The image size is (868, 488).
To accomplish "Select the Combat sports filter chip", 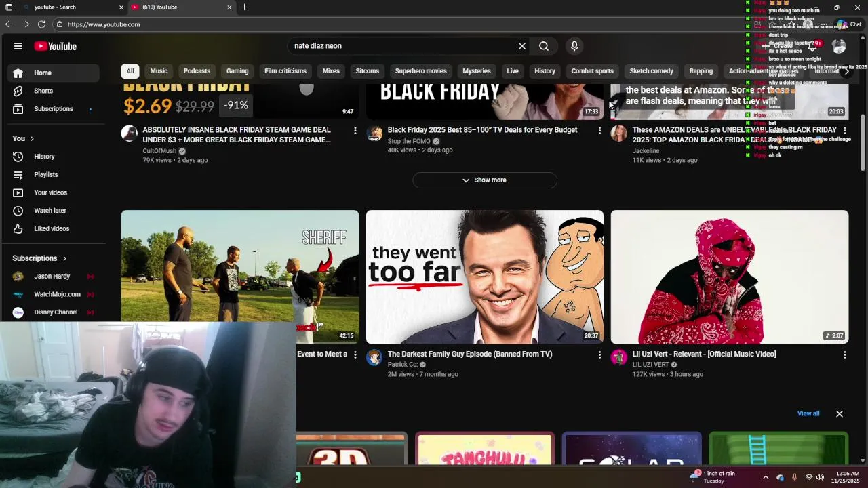I will click(x=592, y=71).
